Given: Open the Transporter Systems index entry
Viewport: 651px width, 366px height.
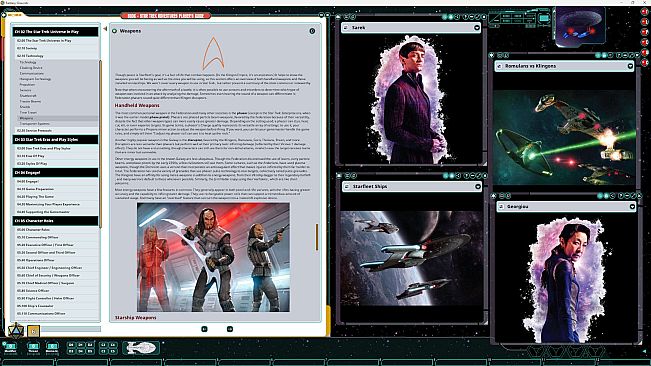Looking at the screenshot, I should pyautogui.click(x=34, y=124).
